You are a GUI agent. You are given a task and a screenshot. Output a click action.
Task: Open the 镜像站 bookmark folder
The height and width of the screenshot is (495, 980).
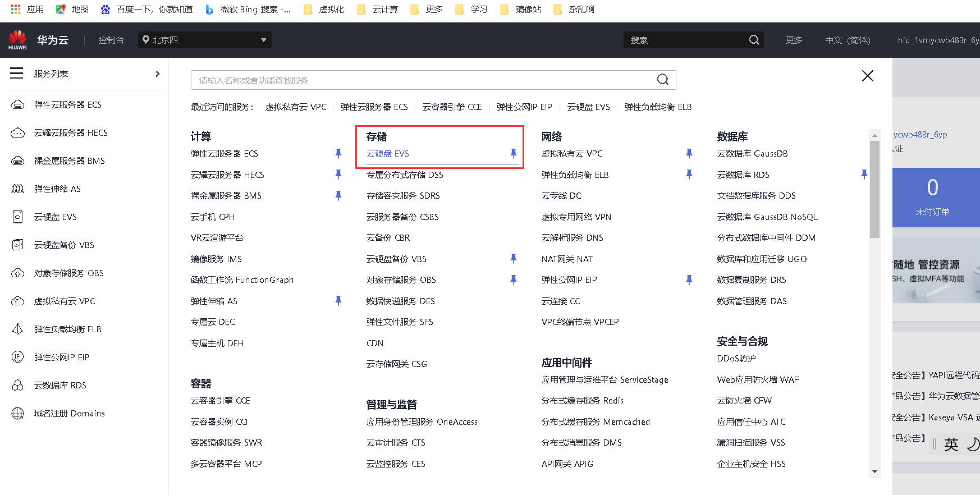520,9
